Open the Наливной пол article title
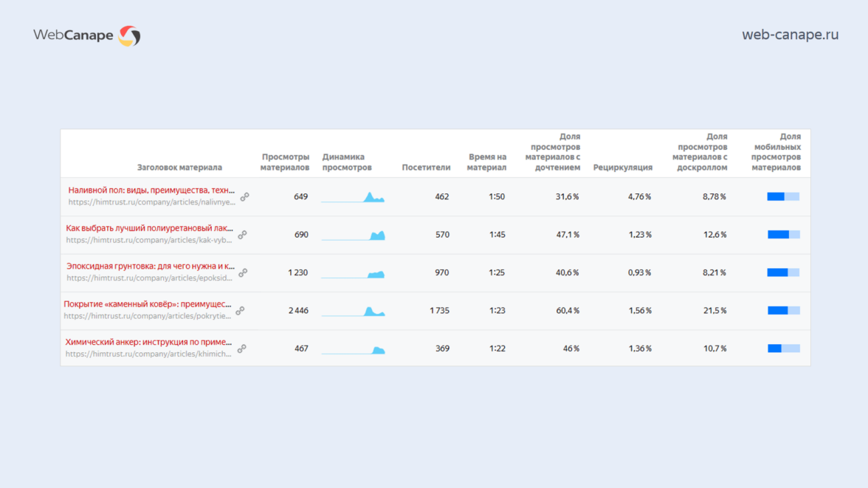This screenshot has height=488, width=868. pos(151,190)
